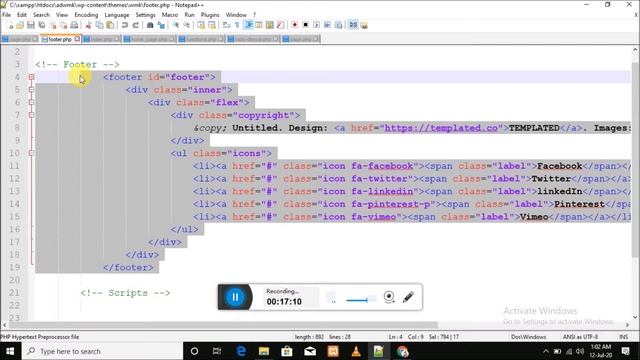Follow the https://templated.co link in code
Image resolution: width=640 pixels, height=360 pixels.
(x=441, y=128)
